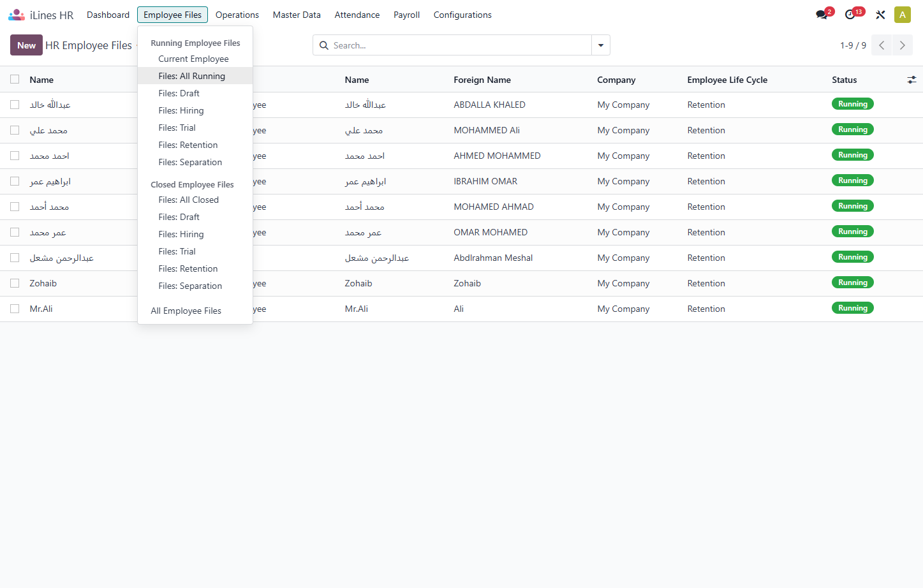The height and width of the screenshot is (588, 923).
Task: Sort by Foreign Name column header
Action: point(482,80)
